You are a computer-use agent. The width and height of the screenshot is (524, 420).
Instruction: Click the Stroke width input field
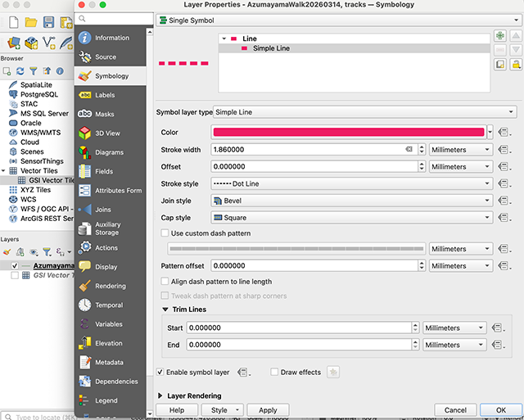307,150
